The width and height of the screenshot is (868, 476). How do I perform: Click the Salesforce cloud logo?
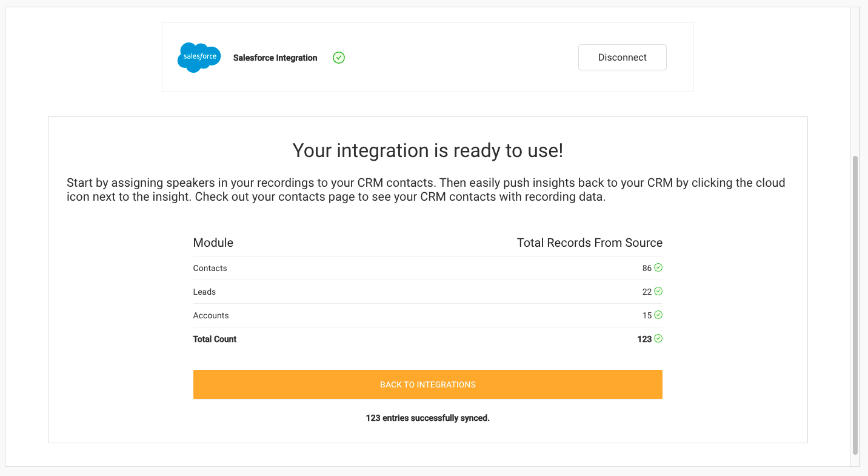click(199, 58)
